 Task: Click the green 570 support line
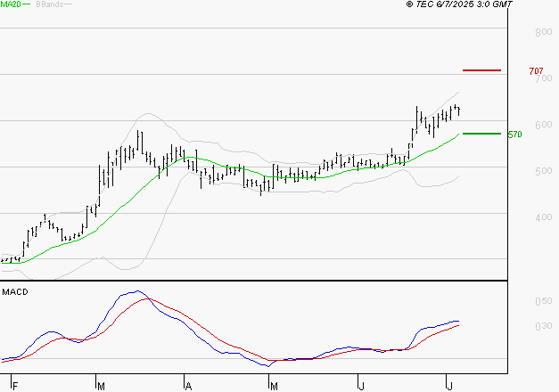click(x=481, y=134)
